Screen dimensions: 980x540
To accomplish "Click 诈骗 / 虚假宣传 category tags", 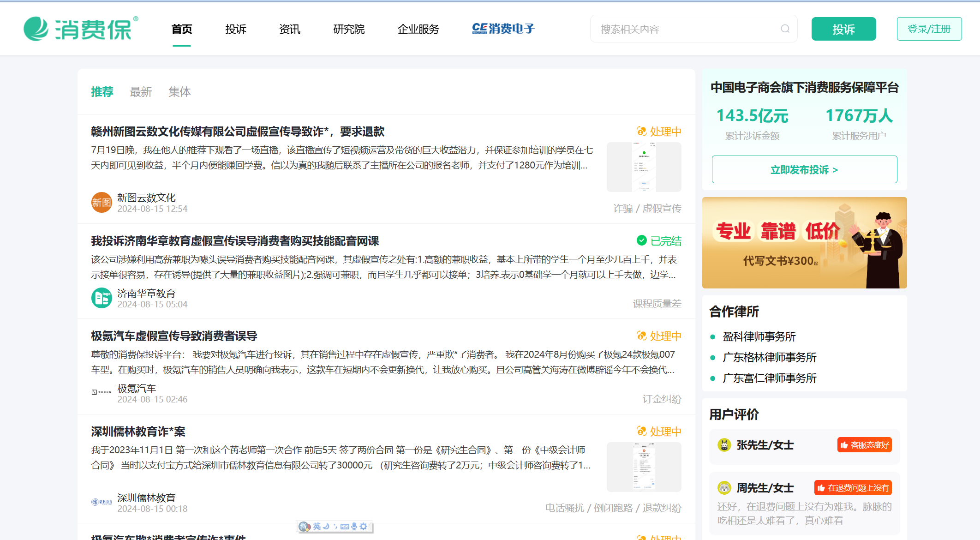I will tap(647, 209).
